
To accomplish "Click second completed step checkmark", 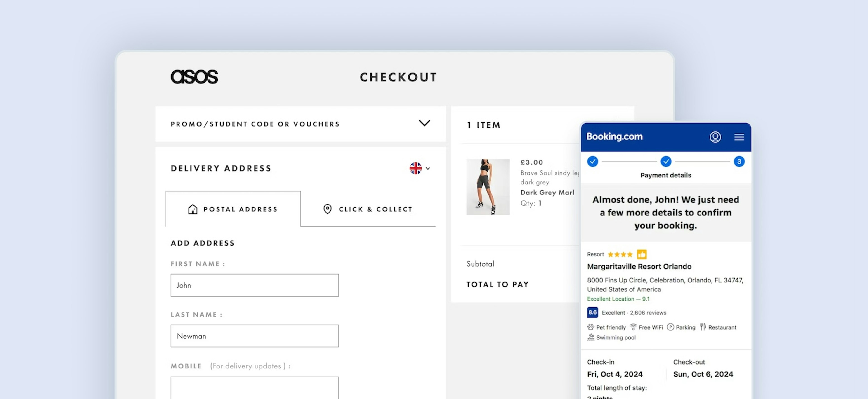I will 665,162.
